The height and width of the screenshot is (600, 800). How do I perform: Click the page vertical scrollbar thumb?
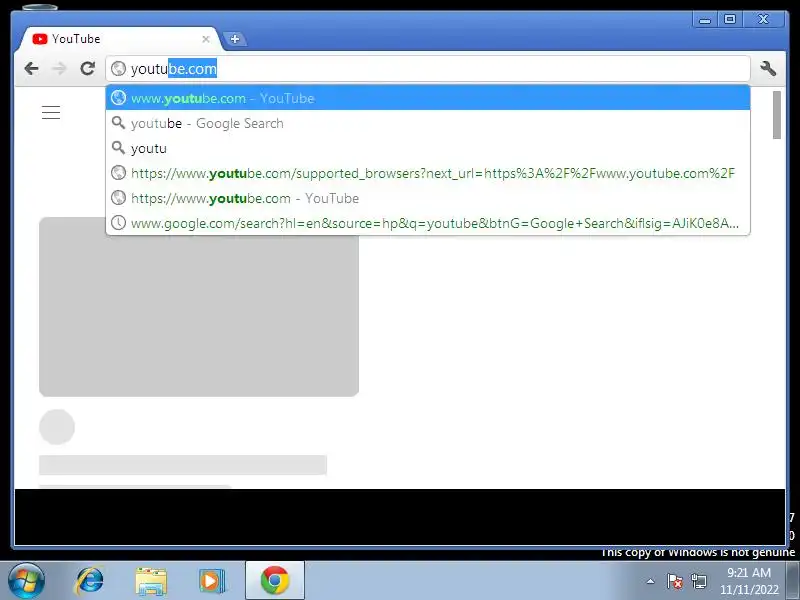click(x=777, y=115)
